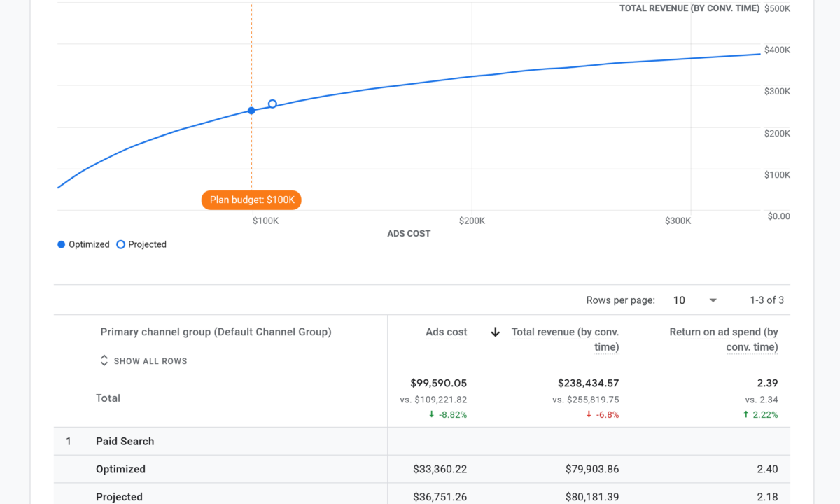
Task: Click the Projected row under Paid Search
Action: pos(119,497)
